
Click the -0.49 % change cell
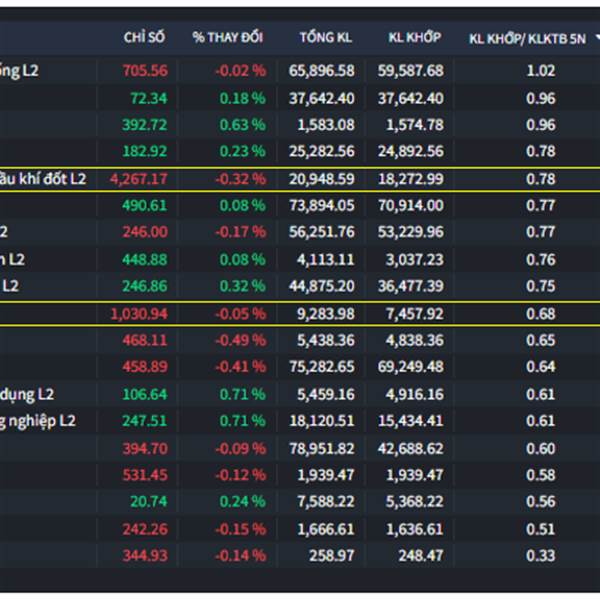click(x=240, y=340)
